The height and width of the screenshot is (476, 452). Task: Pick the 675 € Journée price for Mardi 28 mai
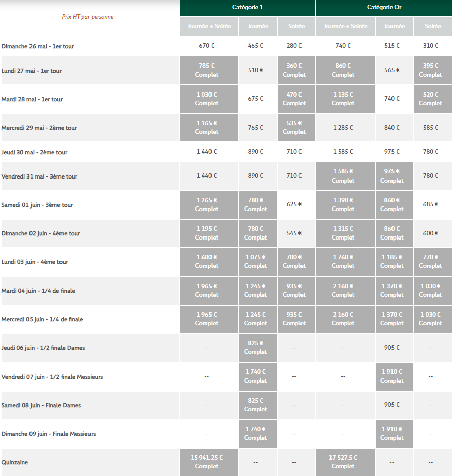255,99
